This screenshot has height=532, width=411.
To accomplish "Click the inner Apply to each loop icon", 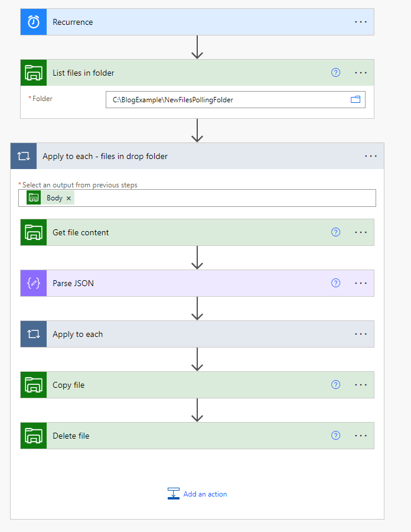I will [x=34, y=334].
